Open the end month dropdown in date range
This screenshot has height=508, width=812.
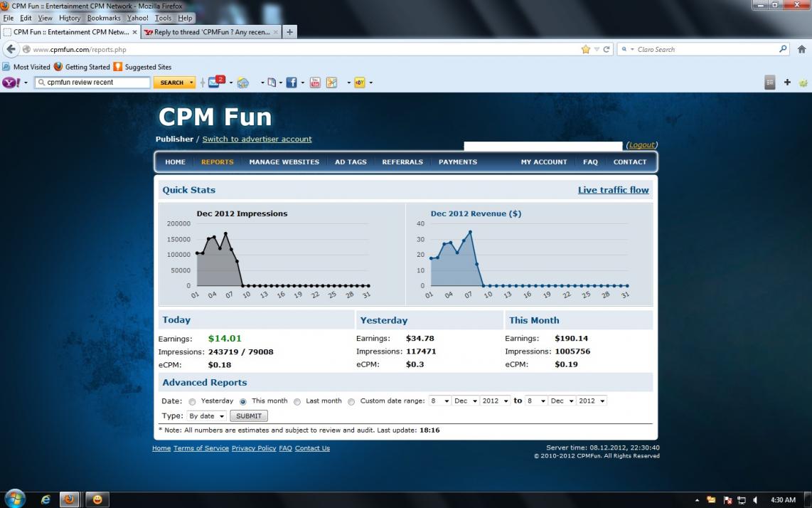(562, 401)
